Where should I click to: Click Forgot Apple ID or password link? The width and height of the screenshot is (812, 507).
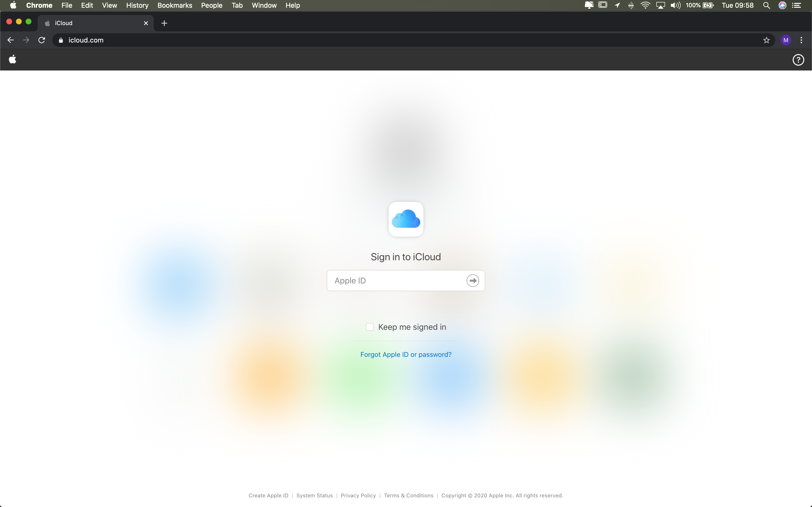pyautogui.click(x=406, y=354)
